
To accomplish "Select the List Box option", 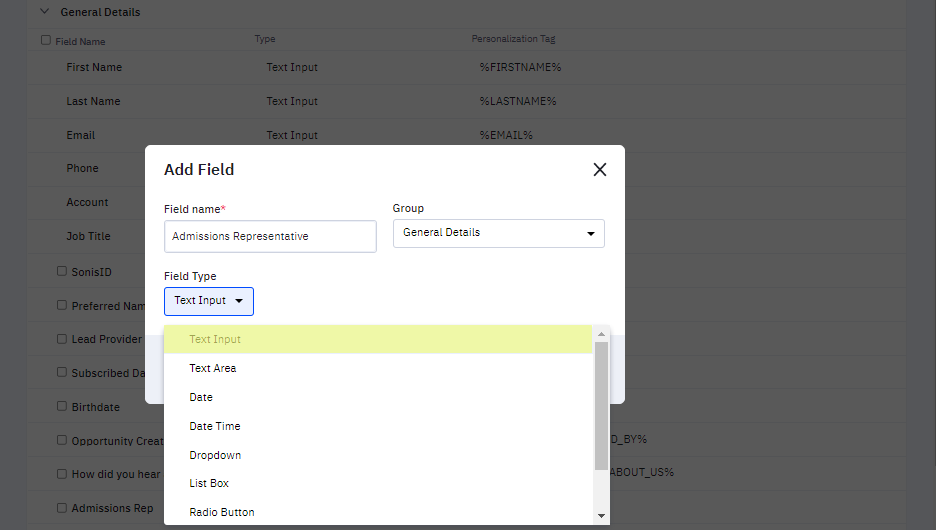I will [x=209, y=484].
